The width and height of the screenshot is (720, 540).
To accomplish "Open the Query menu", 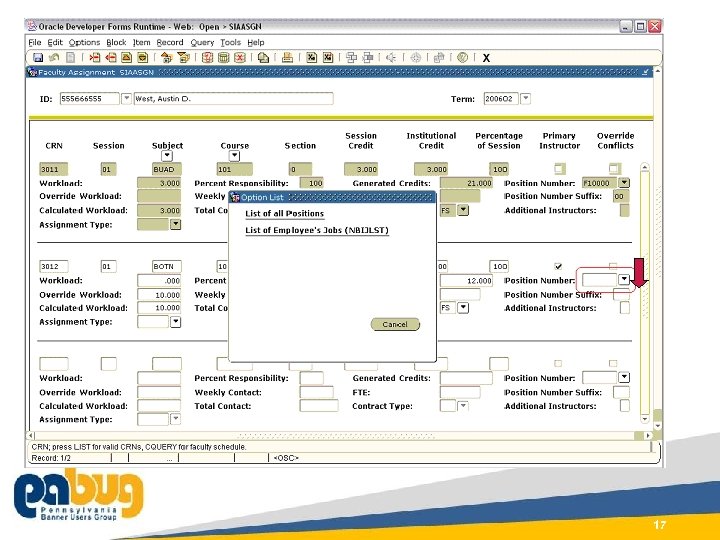I will [202, 42].
